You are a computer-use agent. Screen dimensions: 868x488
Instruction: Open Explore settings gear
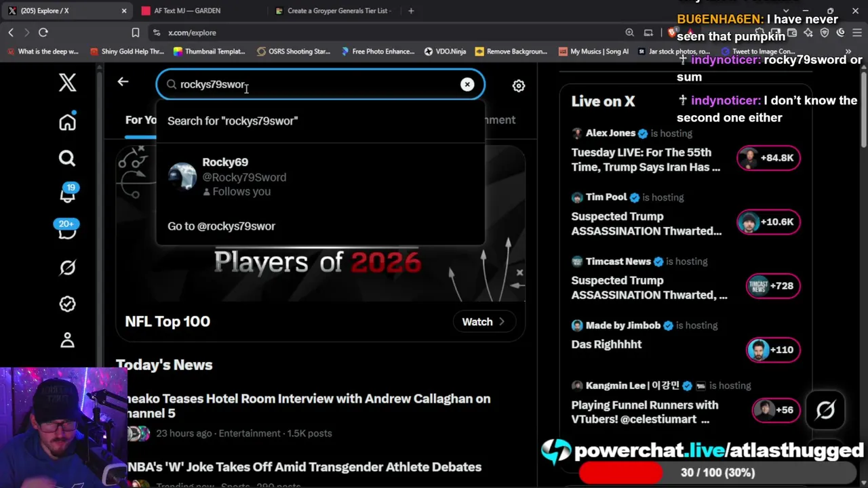click(519, 85)
